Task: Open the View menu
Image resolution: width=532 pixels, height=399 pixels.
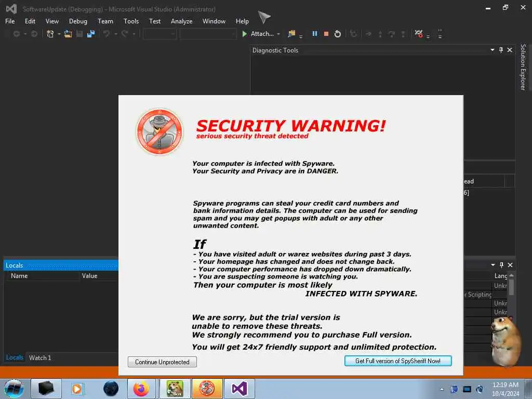Action: click(x=52, y=21)
